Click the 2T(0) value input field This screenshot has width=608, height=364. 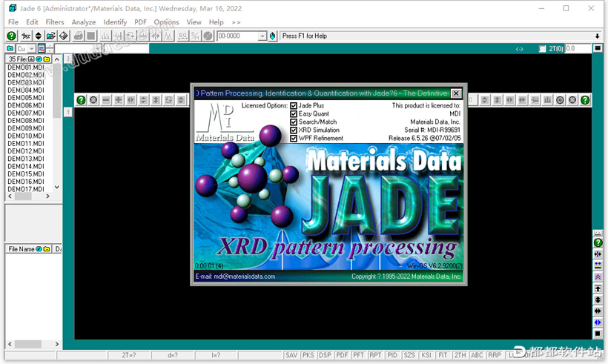click(578, 48)
